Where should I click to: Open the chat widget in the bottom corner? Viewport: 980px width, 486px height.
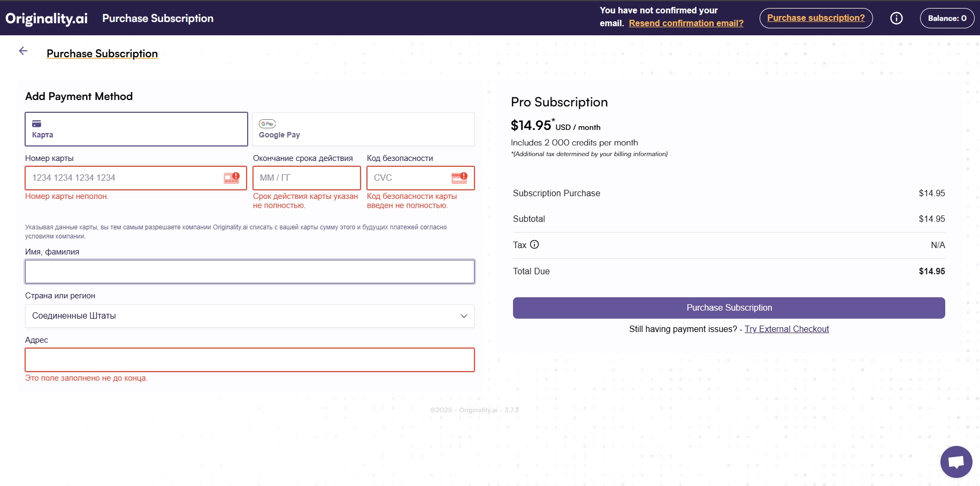(x=956, y=461)
